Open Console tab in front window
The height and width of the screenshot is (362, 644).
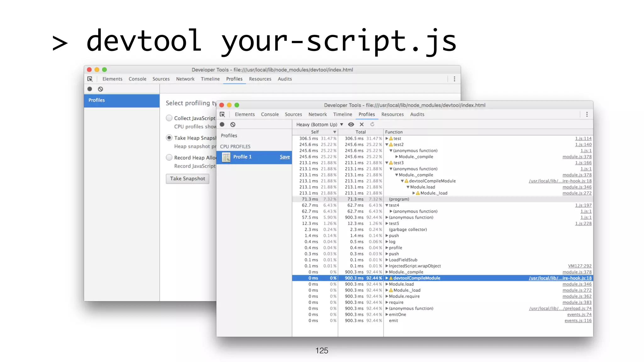[270, 114]
